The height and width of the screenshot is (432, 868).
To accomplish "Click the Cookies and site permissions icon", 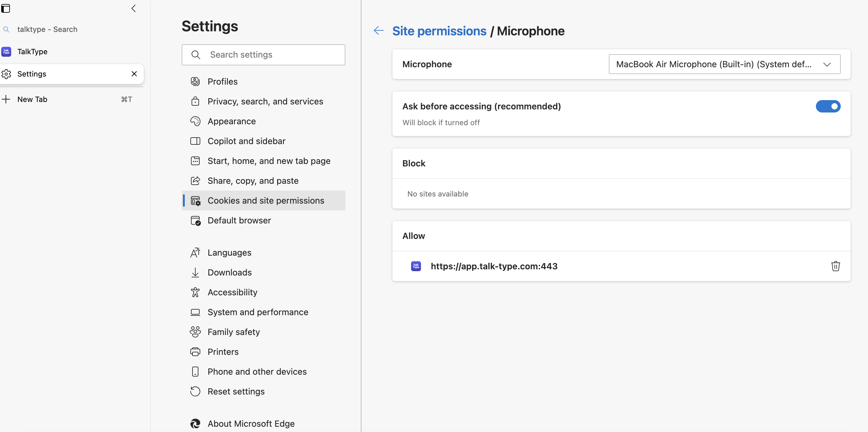I will pos(196,201).
